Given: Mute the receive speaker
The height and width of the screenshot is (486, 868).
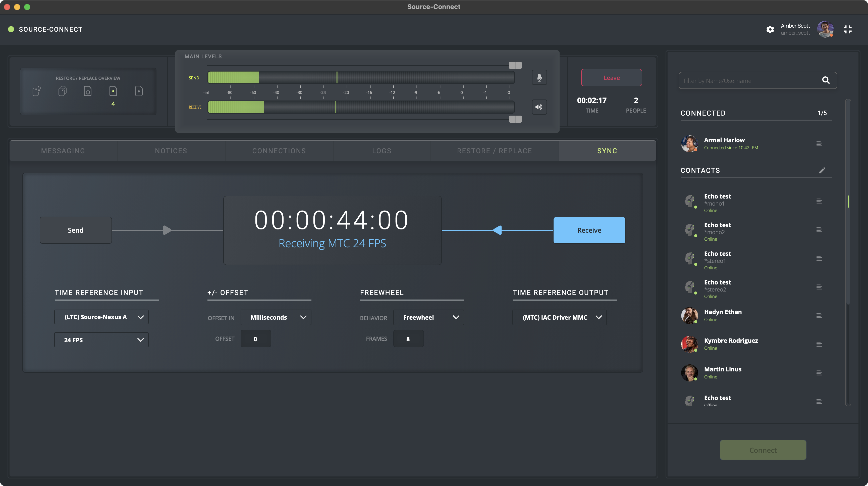Looking at the screenshot, I should click(539, 107).
